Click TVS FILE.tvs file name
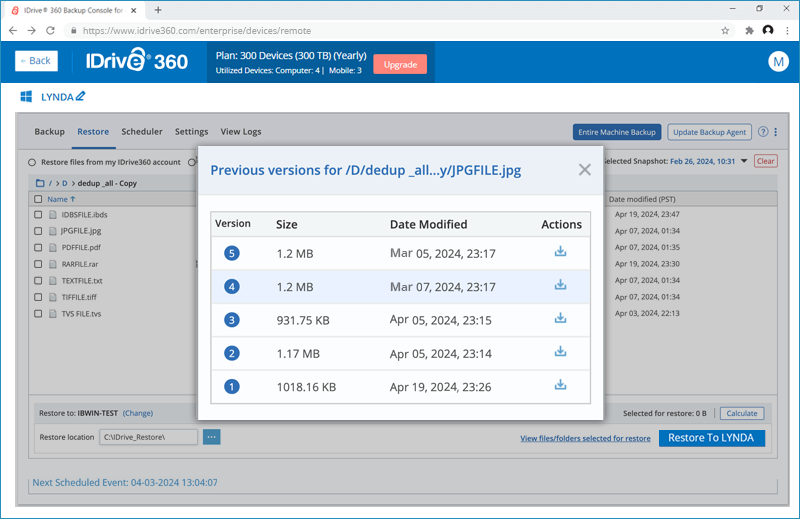 click(81, 314)
